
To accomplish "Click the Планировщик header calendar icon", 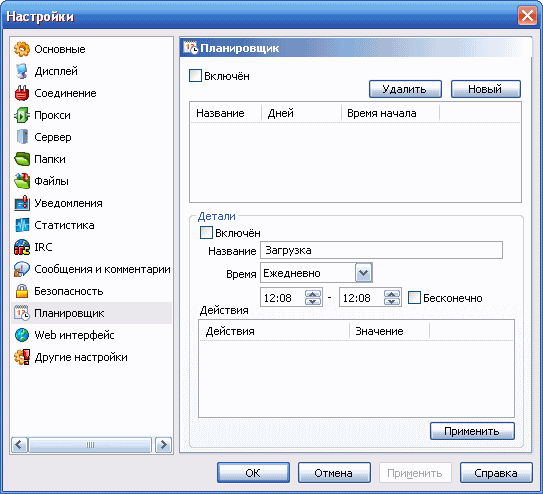I will click(190, 48).
